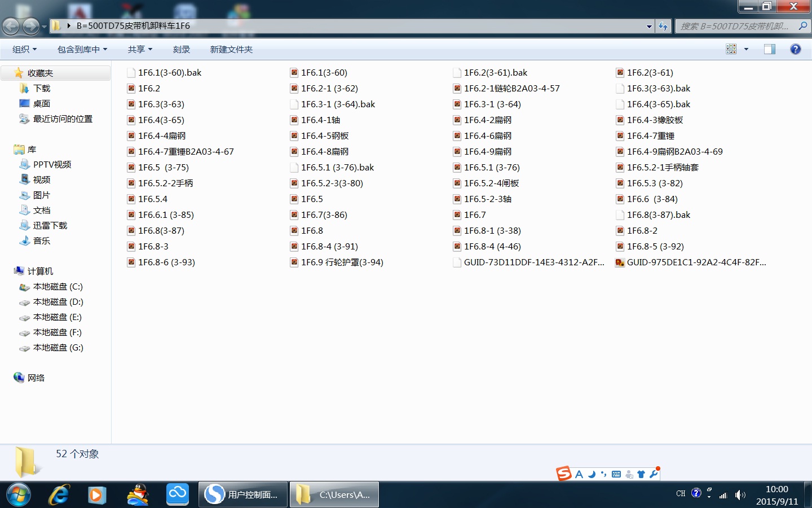The height and width of the screenshot is (508, 812).
Task: Click the icon of 1F6.5.2-1手柄轴套
Action: tap(620, 167)
